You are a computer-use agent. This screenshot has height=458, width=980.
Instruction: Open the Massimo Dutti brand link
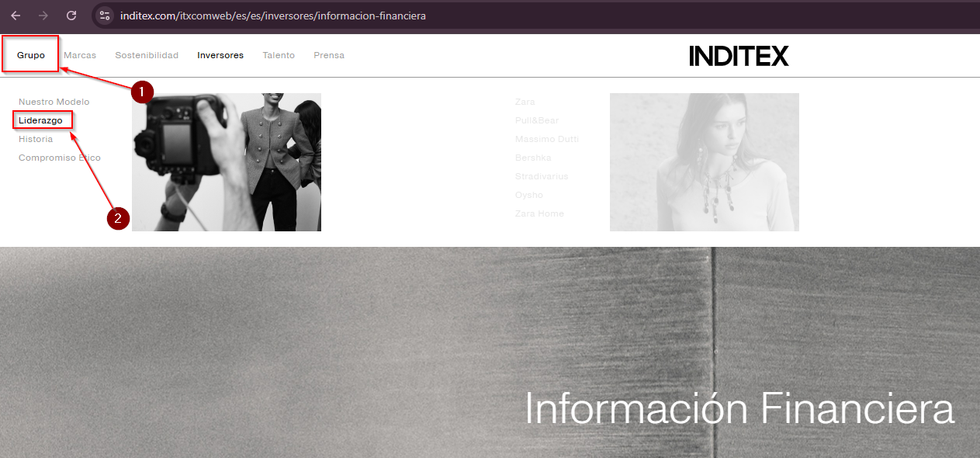coord(547,139)
